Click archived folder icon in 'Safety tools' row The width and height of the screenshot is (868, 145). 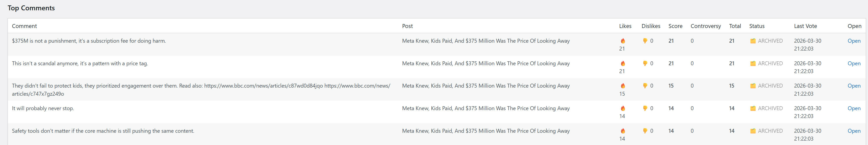(753, 131)
